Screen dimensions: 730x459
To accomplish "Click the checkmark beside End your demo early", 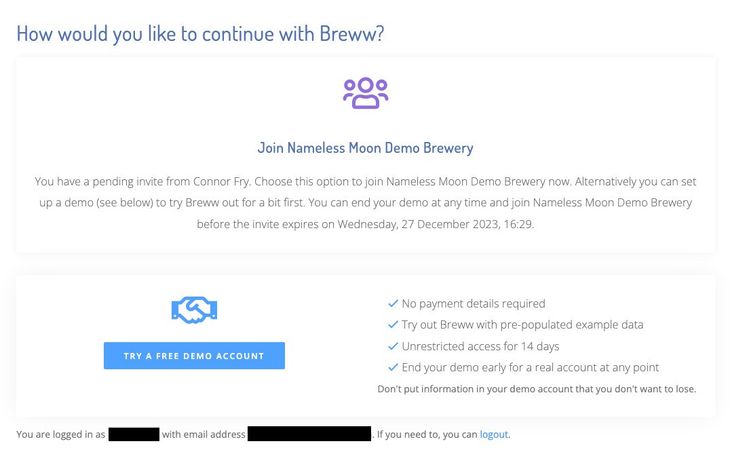I will pyautogui.click(x=392, y=367).
